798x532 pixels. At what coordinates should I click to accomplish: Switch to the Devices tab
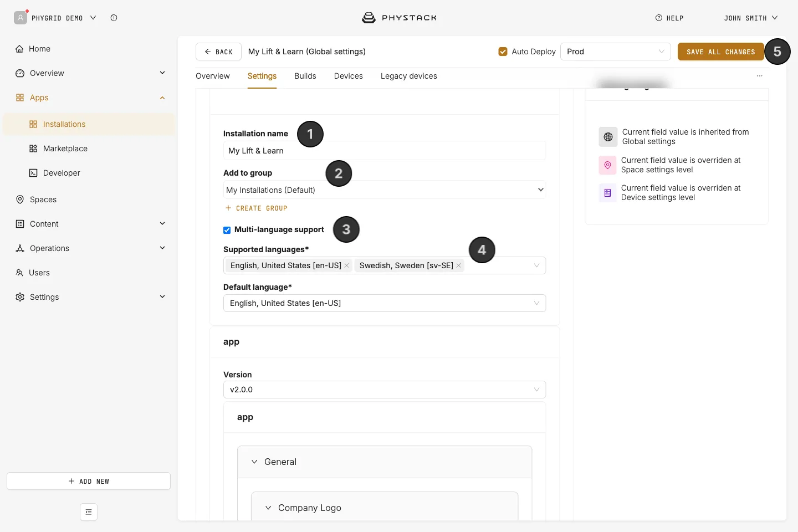click(349, 76)
